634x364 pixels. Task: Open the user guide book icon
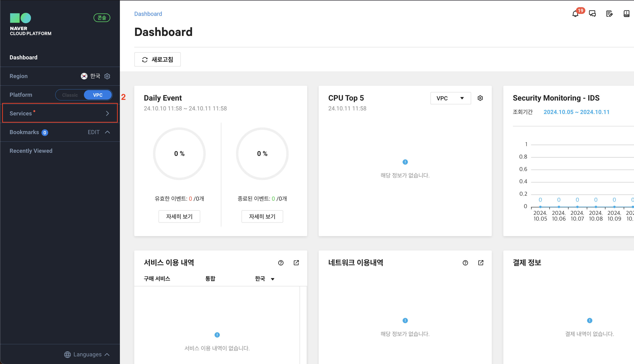(626, 14)
